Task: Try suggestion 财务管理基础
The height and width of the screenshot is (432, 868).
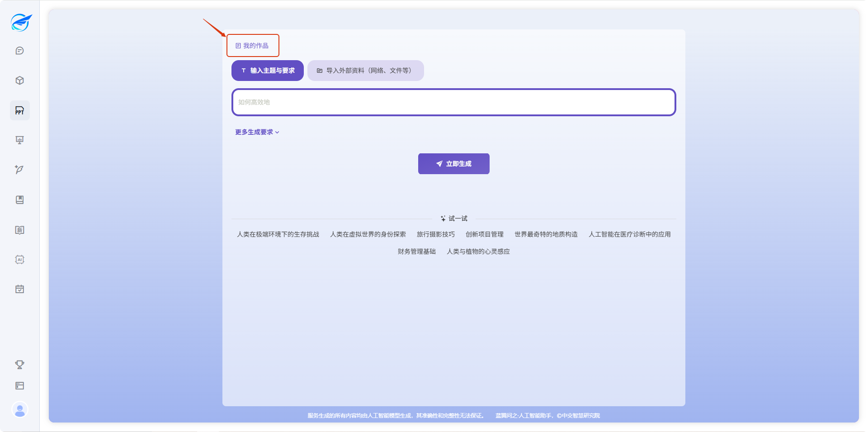Action: click(417, 252)
